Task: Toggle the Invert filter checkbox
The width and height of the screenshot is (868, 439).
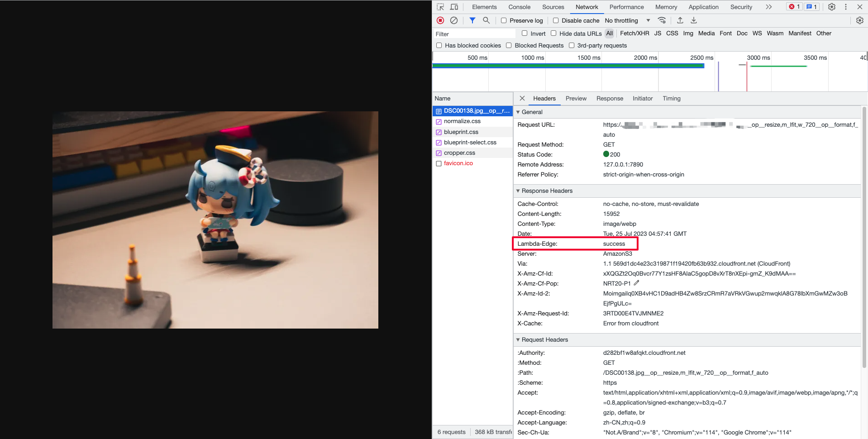Action: (x=525, y=33)
